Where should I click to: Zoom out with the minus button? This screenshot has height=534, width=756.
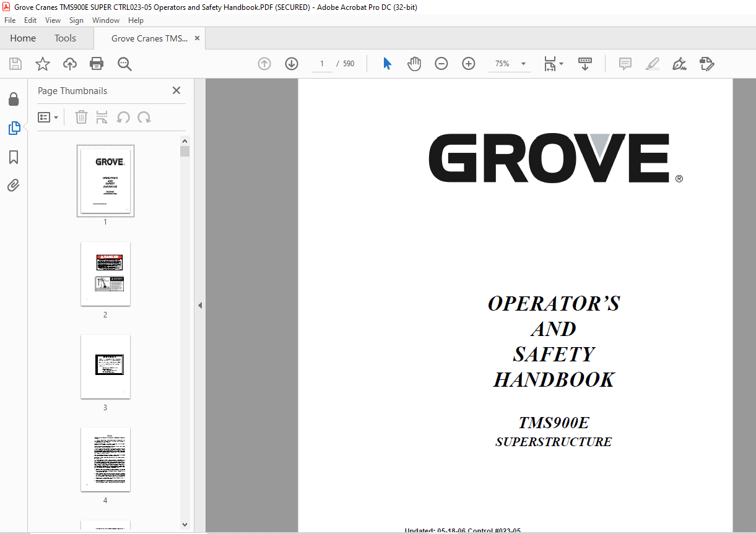click(x=441, y=64)
